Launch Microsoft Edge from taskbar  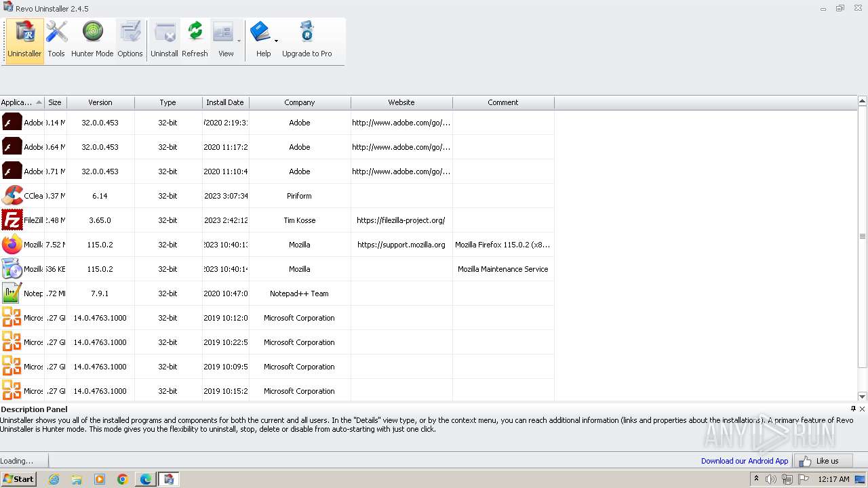point(146,479)
